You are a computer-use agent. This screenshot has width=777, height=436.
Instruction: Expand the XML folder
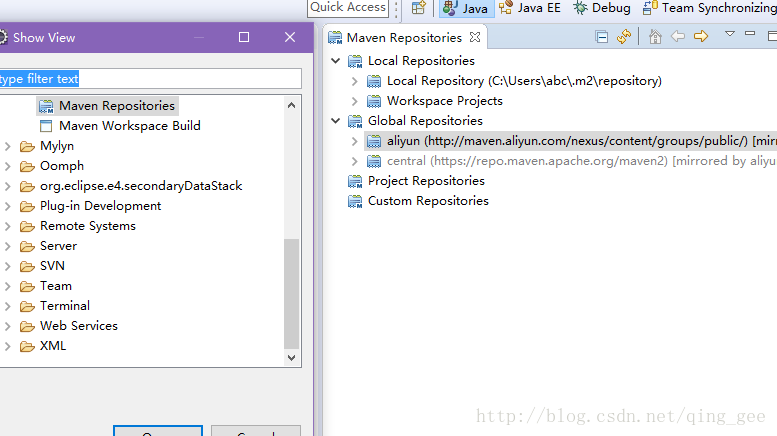click(7, 346)
